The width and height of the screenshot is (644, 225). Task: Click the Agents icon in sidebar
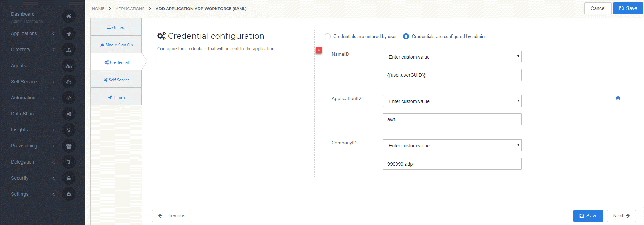69,66
